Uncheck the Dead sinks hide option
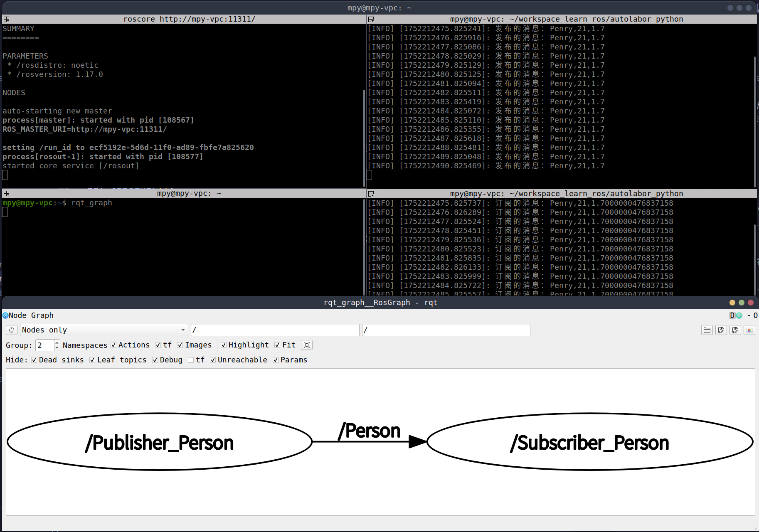759x532 pixels. click(34, 360)
